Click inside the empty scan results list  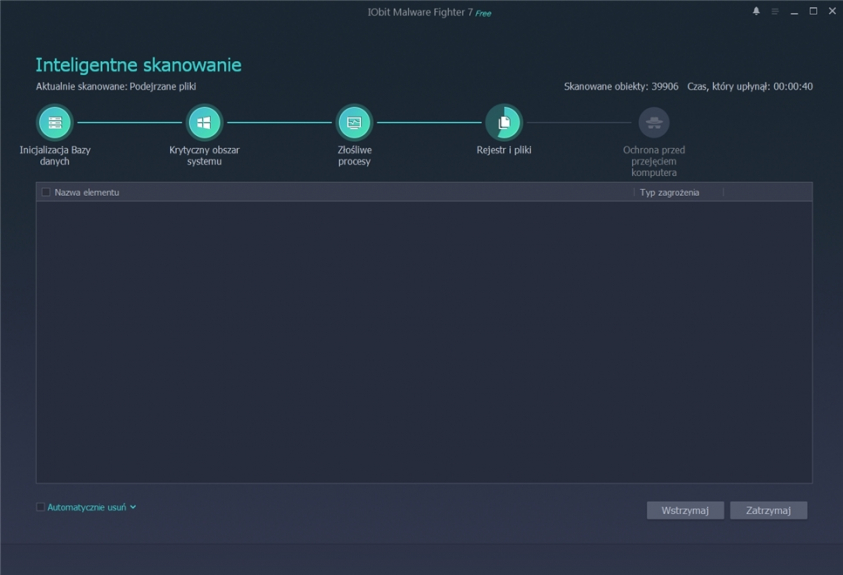click(x=424, y=340)
